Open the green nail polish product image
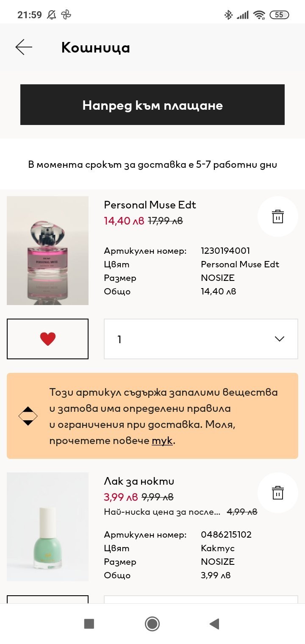The width and height of the screenshot is (305, 644). pyautogui.click(x=47, y=527)
